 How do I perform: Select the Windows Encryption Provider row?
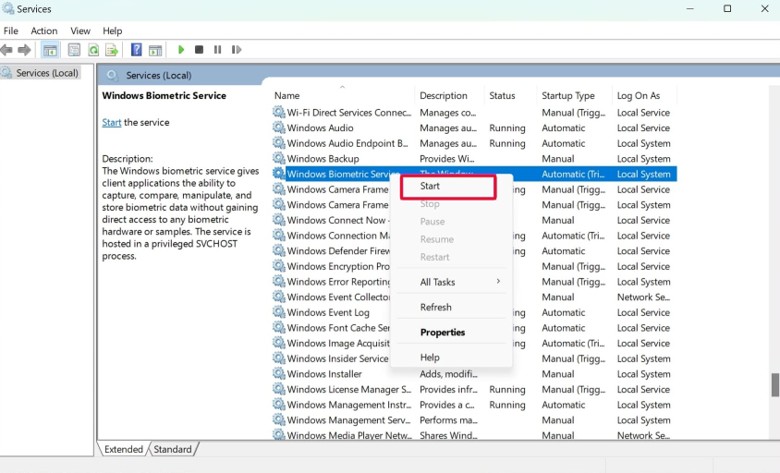click(x=474, y=266)
